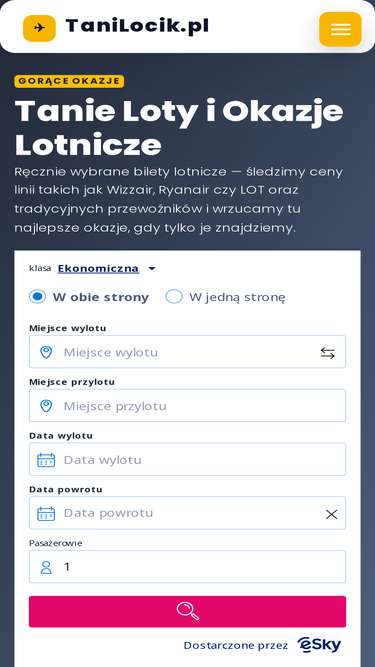Open the Pasażerowie passenger count selector
Screen dimensions: 375x667
pyautogui.click(x=188, y=567)
